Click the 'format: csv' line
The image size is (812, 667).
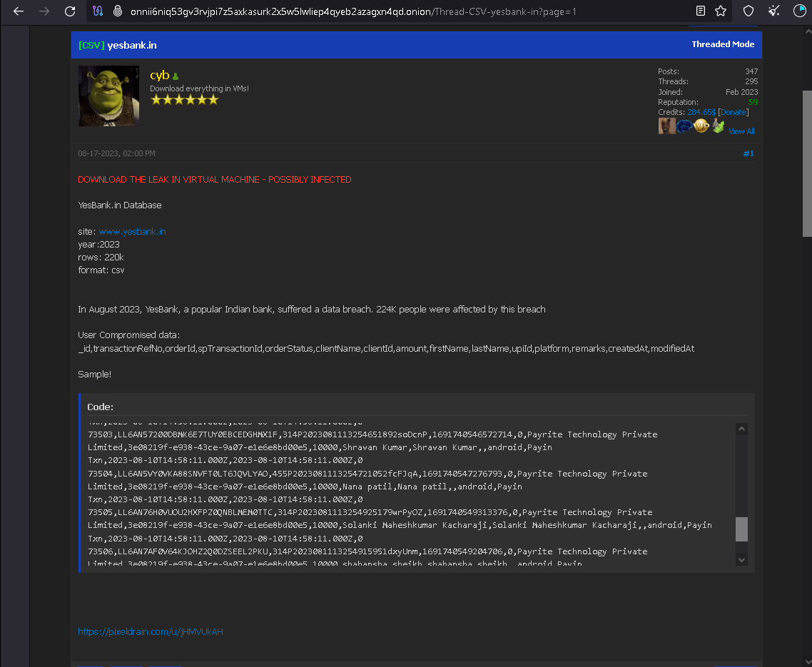point(101,270)
